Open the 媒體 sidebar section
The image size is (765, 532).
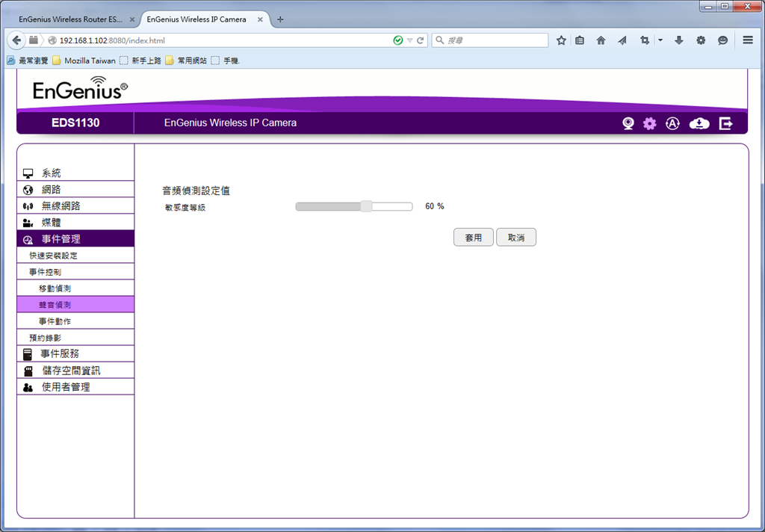pos(75,223)
